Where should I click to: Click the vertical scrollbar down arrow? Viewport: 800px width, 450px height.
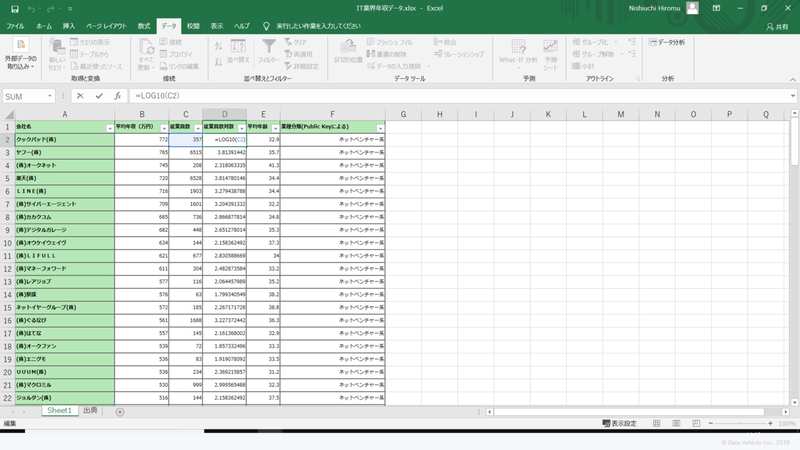(x=794, y=402)
